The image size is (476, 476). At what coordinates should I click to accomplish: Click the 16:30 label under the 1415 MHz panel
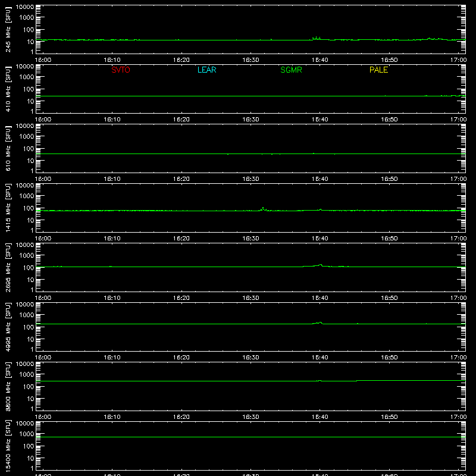tap(250, 239)
